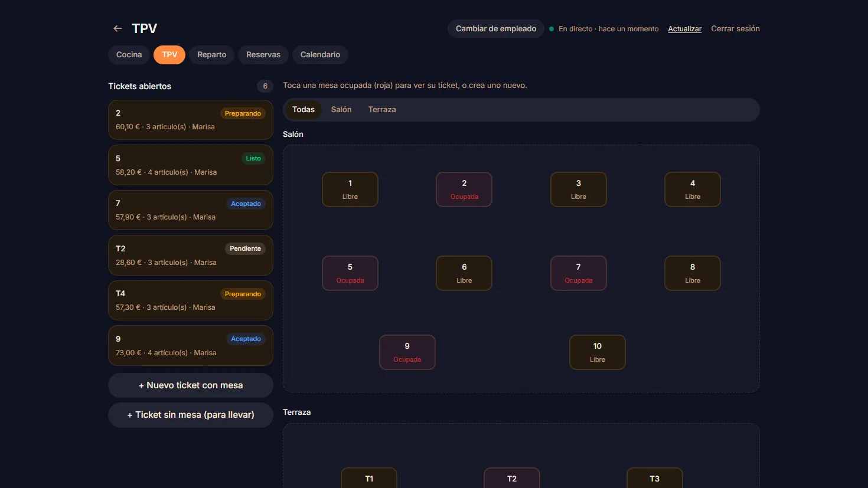Click the TPV page title
868x488 pixels.
coord(145,28)
